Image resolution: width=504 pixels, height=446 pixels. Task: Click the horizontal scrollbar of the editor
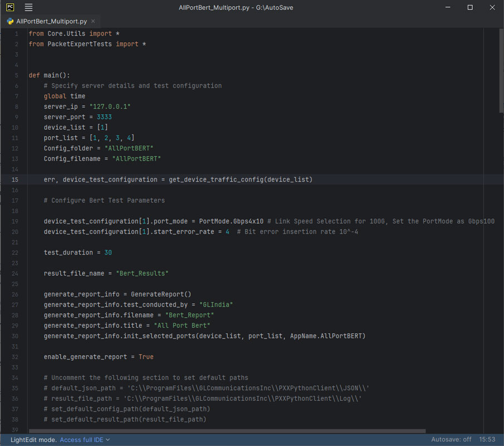(227, 431)
